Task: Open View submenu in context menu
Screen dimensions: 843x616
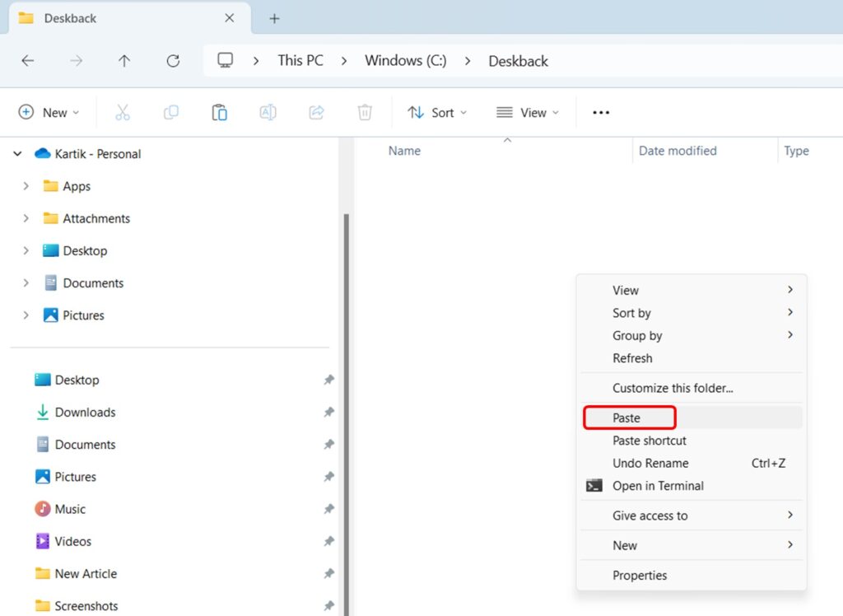Action: 692,290
